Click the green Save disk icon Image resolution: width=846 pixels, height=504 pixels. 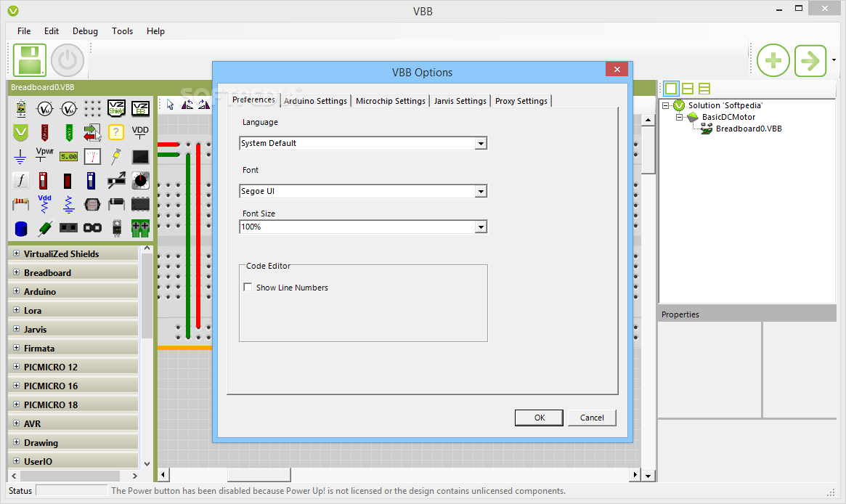point(30,60)
